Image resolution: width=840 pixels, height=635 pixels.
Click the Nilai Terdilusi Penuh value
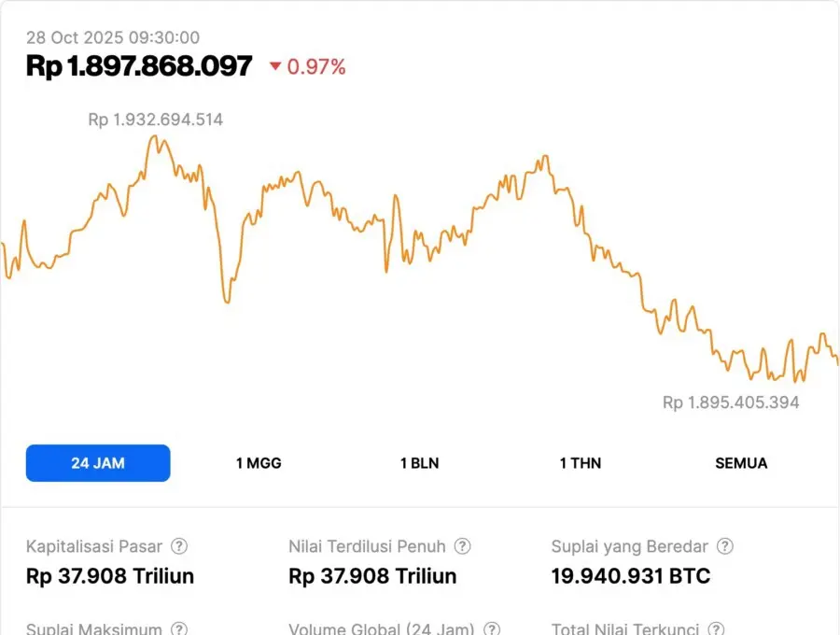coord(373,576)
